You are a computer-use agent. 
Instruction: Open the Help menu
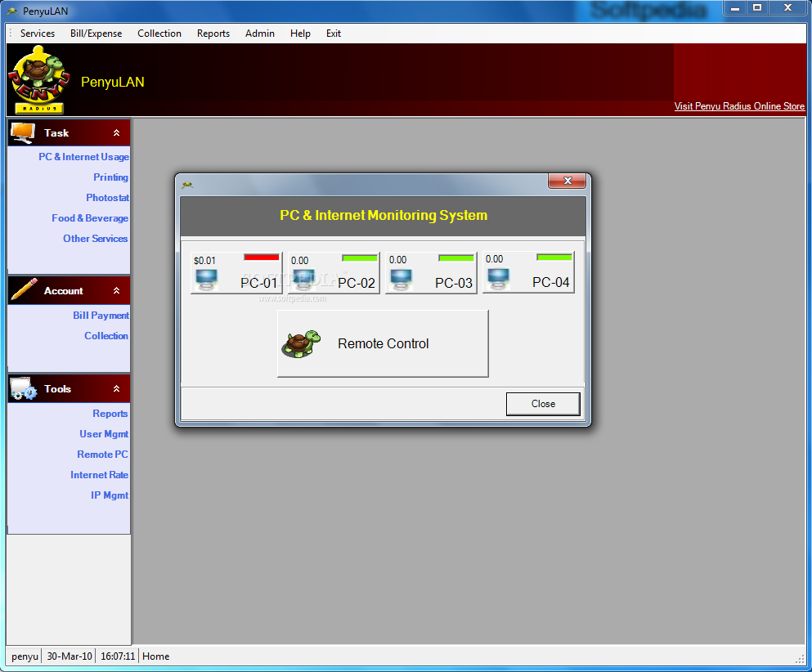point(300,34)
